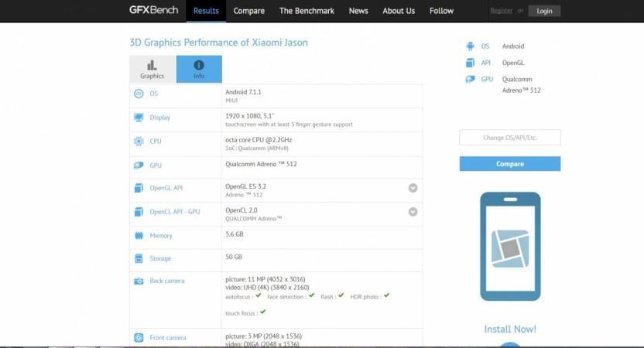
Task: Click the CPU chip icon
Action: tap(139, 142)
